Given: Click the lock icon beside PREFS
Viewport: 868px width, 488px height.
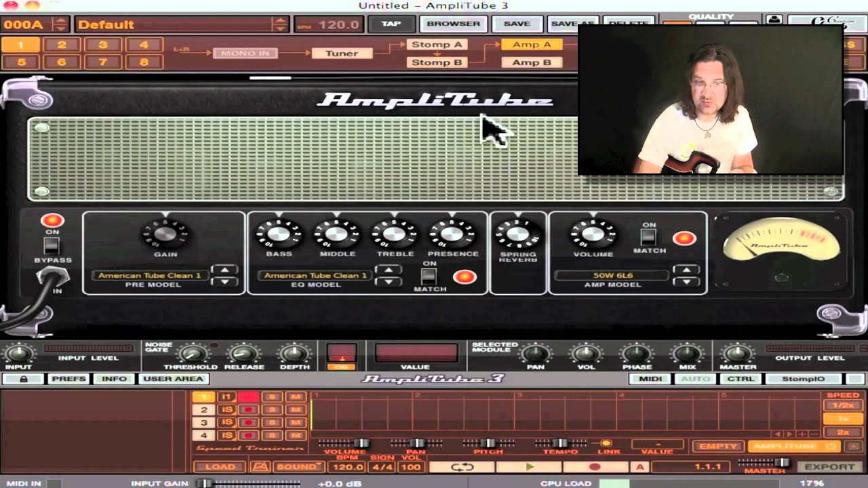Looking at the screenshot, I should point(23,379).
